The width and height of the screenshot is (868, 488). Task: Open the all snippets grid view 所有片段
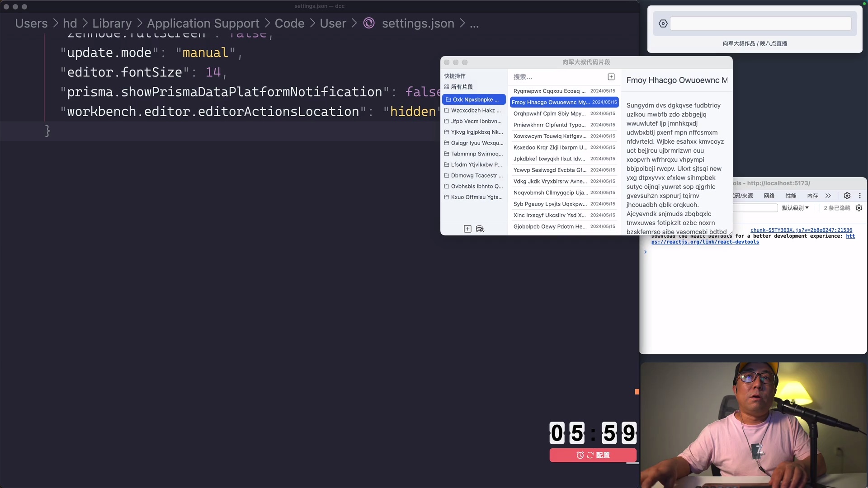(x=462, y=87)
